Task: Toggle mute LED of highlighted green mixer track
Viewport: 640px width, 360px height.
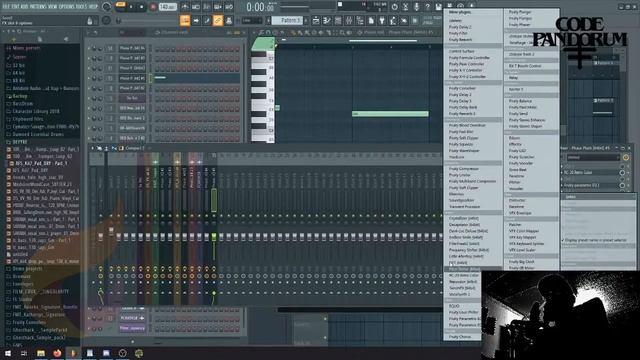Action: 213,216
